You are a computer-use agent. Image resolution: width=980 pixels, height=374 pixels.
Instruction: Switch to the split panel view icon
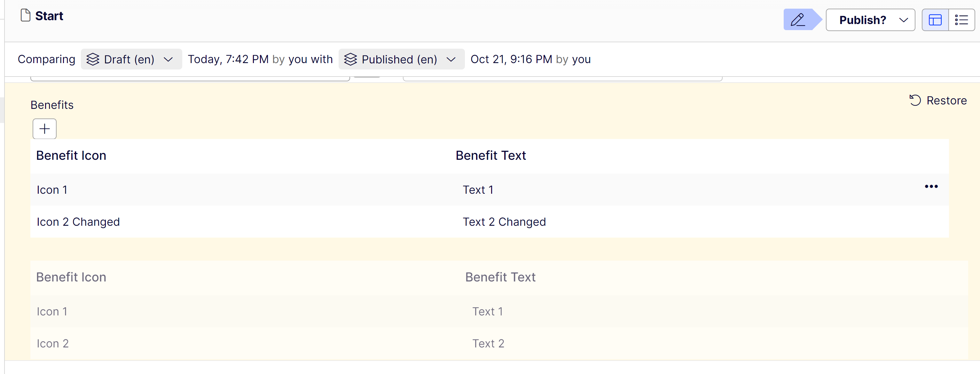point(935,20)
